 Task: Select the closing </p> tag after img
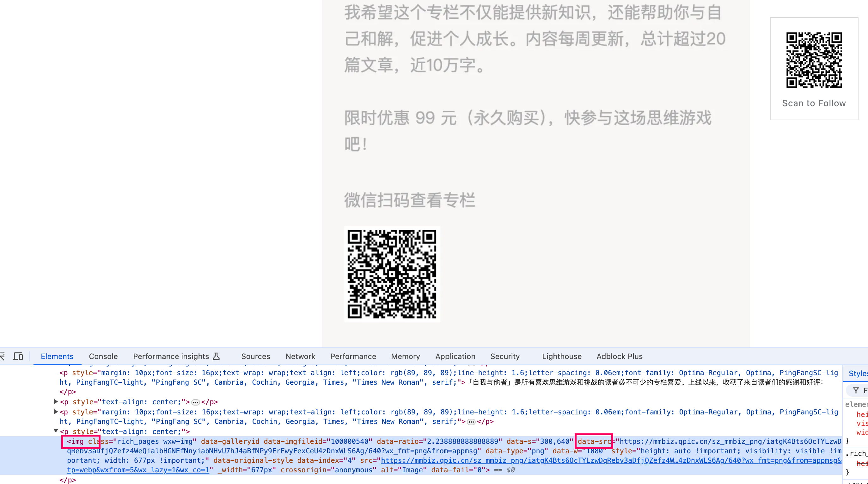click(x=68, y=480)
